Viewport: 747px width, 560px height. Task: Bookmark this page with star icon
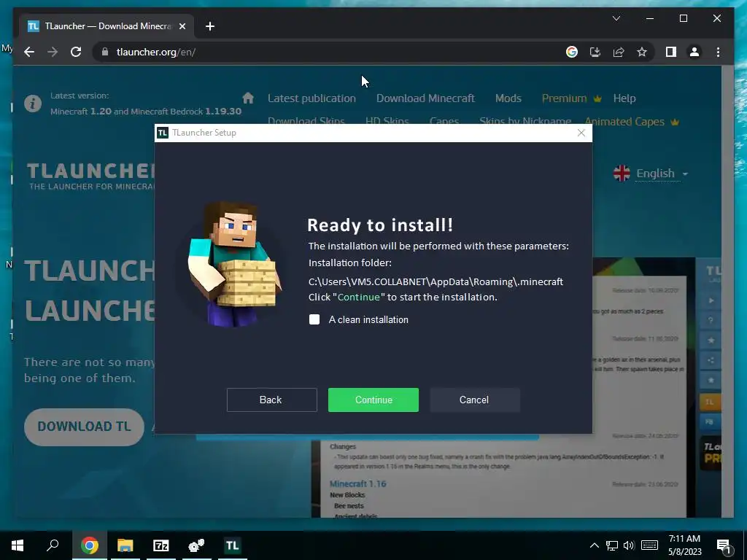(x=642, y=52)
